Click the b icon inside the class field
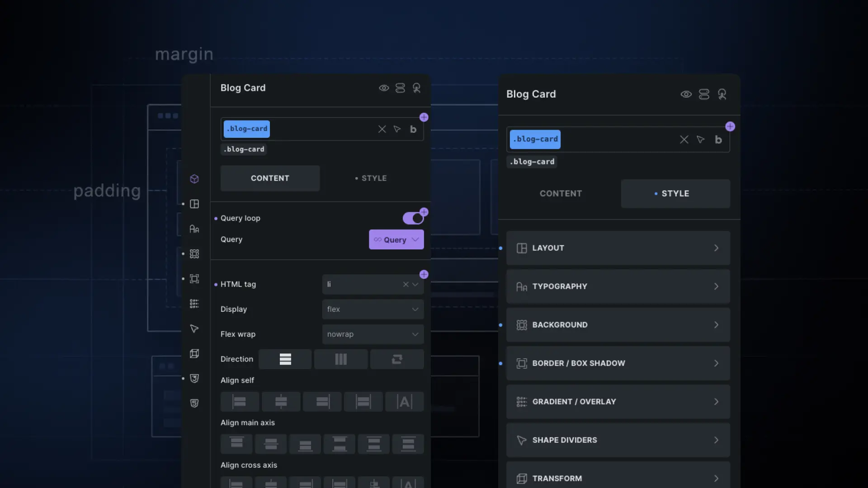The height and width of the screenshot is (488, 868). tap(413, 129)
